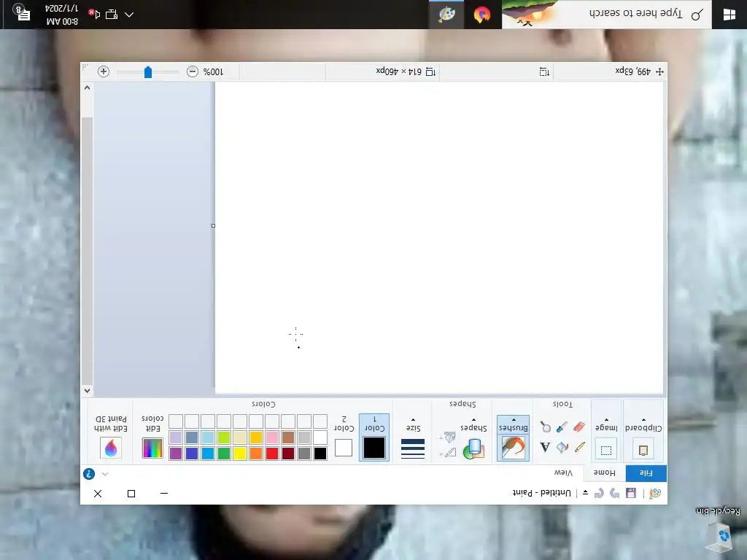Viewport: 747px width, 560px height.
Task: Click the Size line thickness icon
Action: (413, 448)
